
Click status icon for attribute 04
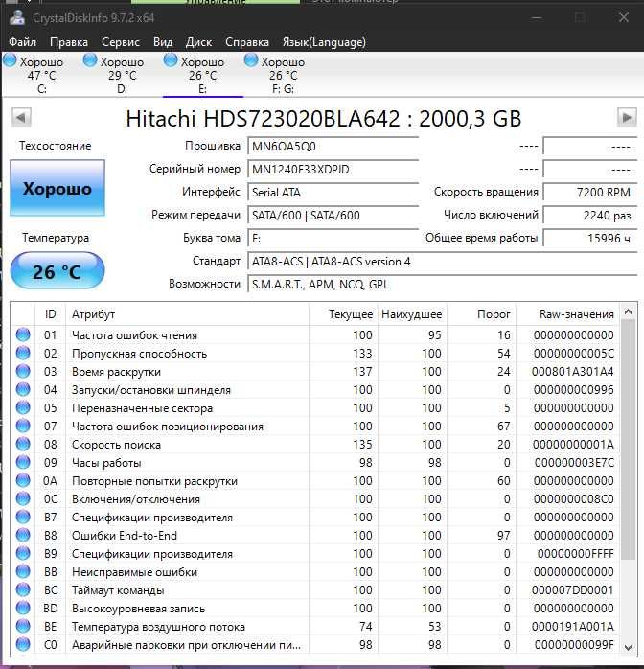[x=23, y=389]
